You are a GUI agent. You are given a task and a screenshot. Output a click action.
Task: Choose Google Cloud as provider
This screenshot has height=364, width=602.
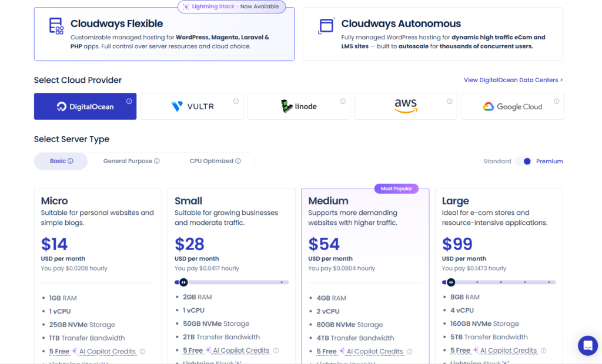click(512, 106)
